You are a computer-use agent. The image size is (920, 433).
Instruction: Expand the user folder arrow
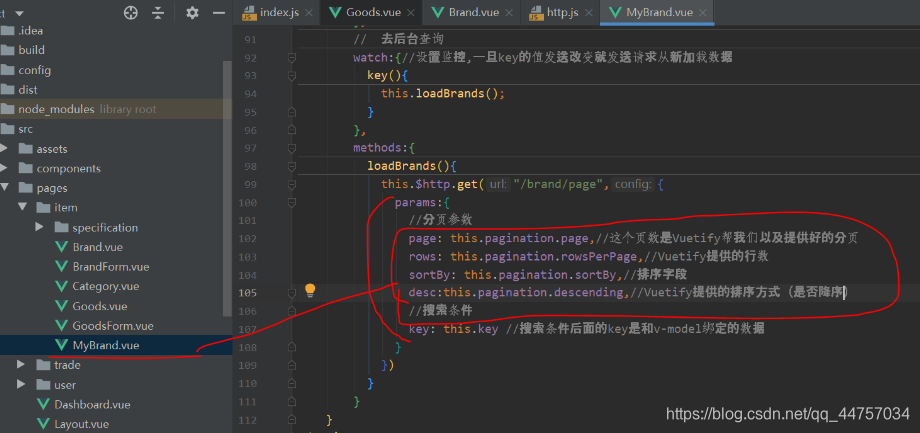22,384
